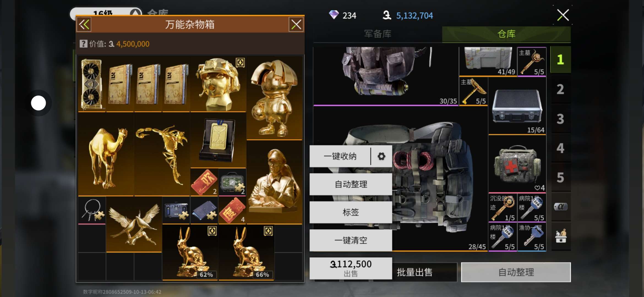Select golden rabbit statue at 62% durability
The width and height of the screenshot is (644, 297).
point(190,252)
